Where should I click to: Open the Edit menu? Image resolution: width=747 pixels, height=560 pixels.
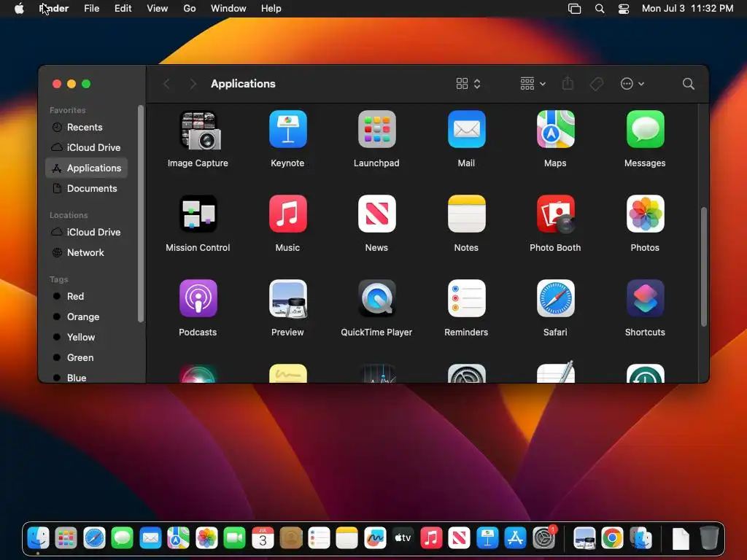tap(123, 9)
